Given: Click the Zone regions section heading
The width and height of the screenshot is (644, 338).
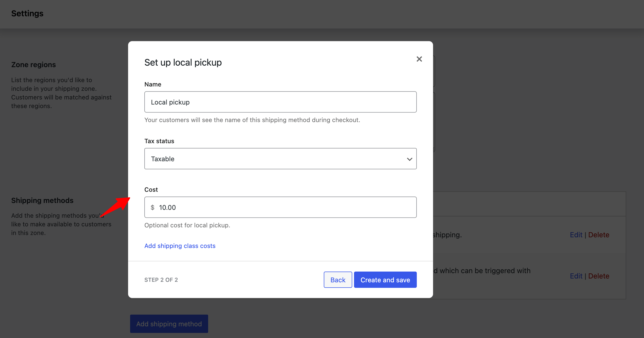Looking at the screenshot, I should 33,64.
